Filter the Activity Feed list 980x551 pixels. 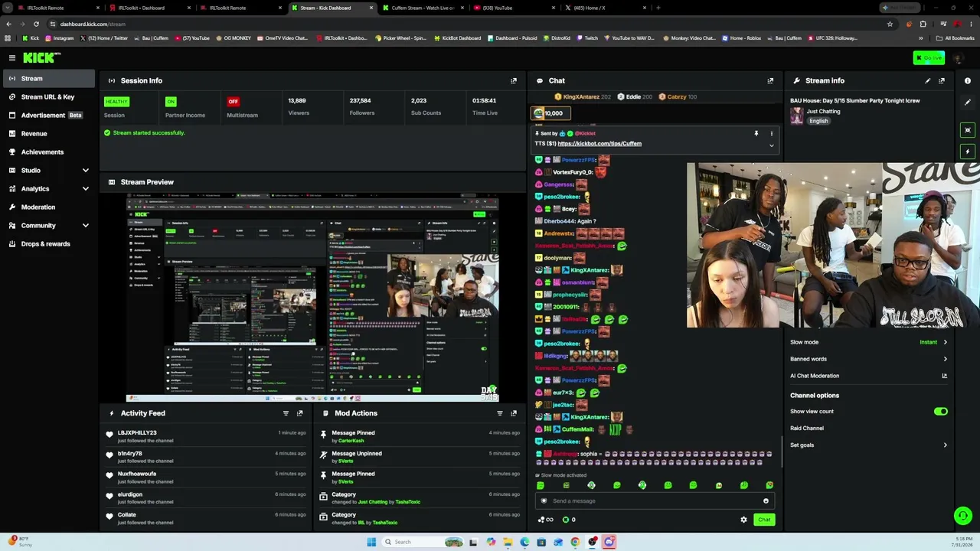pos(286,413)
